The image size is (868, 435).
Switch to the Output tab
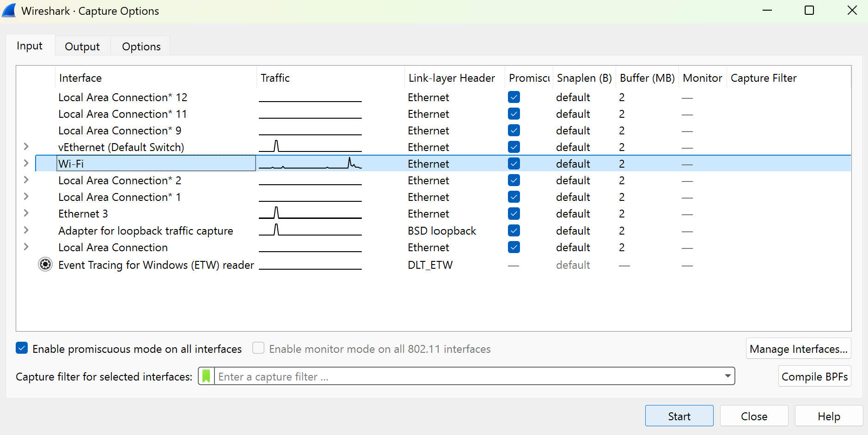(x=82, y=46)
